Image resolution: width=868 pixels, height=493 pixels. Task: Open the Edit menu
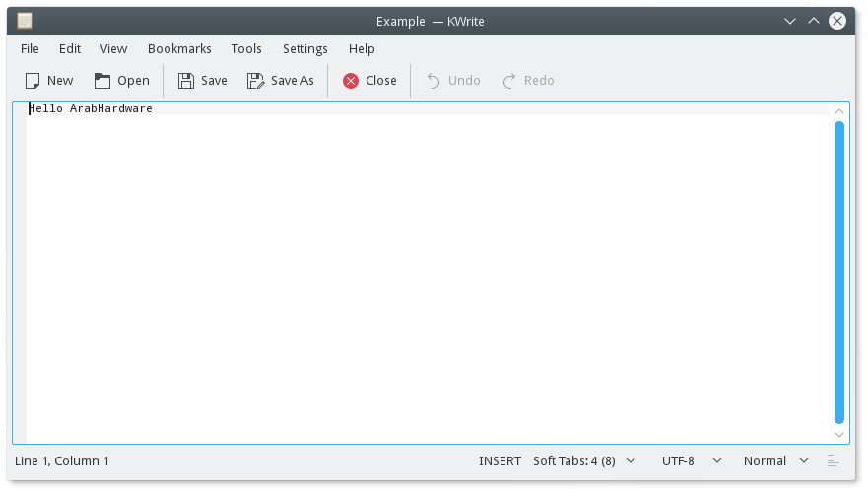tap(70, 49)
